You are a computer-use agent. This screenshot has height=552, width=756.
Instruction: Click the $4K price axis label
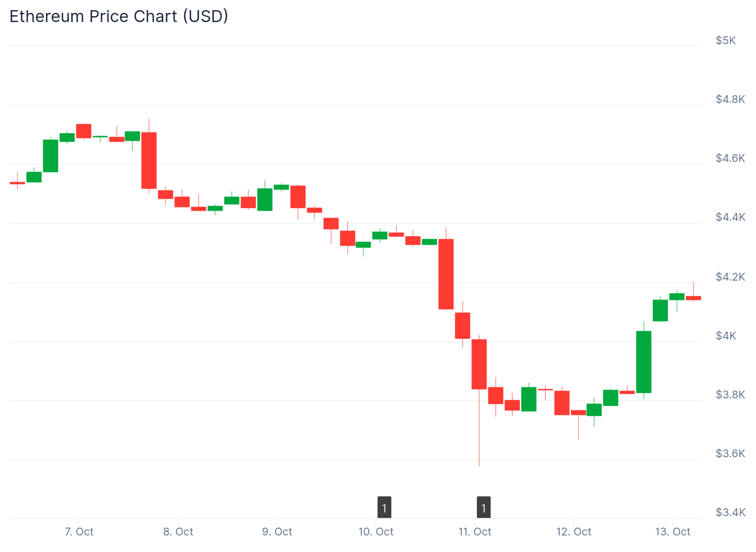click(725, 335)
